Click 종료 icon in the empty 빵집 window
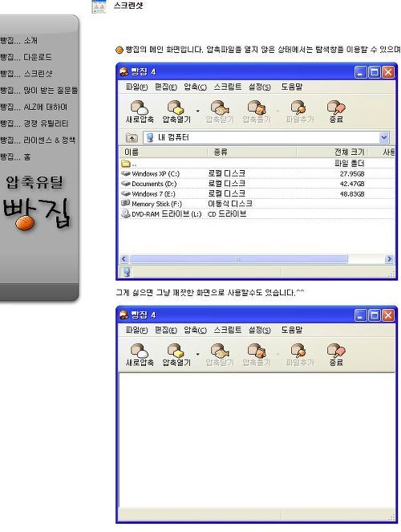 coord(336,351)
